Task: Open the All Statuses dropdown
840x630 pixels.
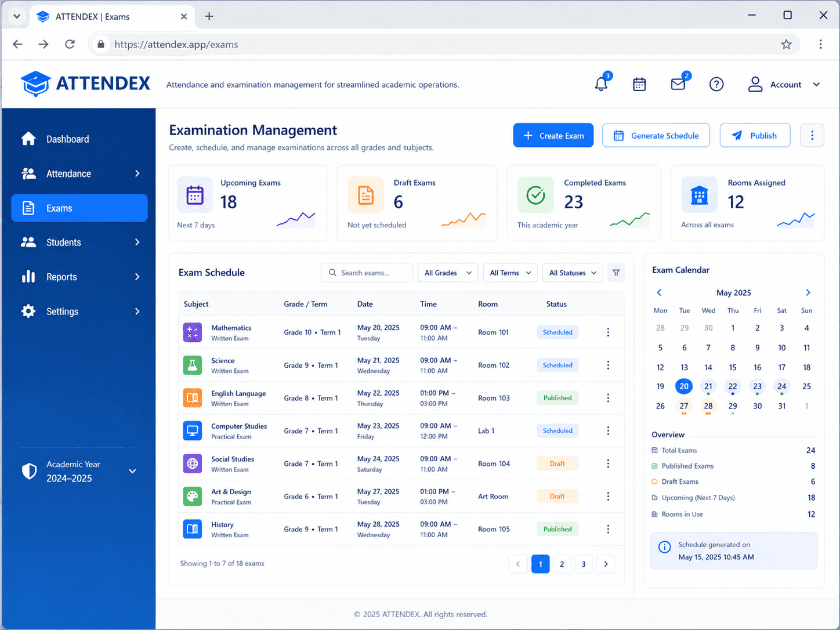Action: [x=573, y=273]
